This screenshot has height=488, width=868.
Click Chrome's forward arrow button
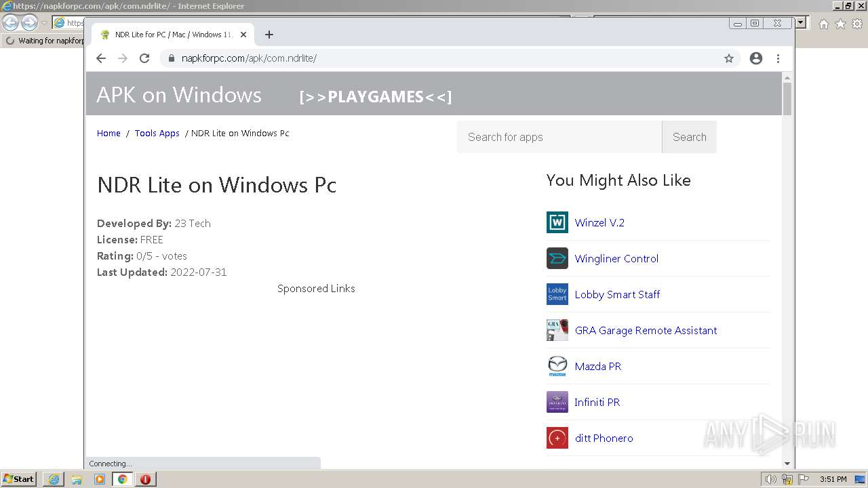(123, 58)
